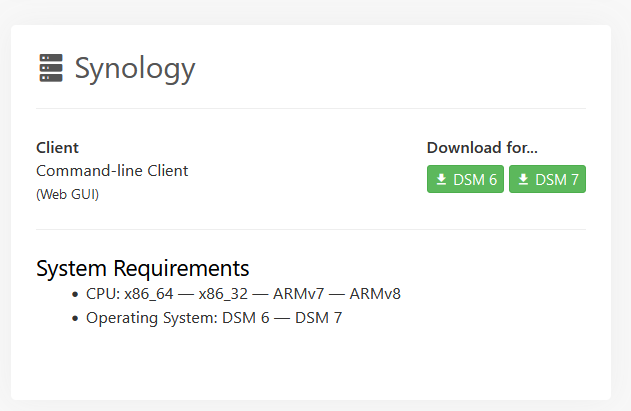Select the bold Client label
Screen dimensions: 631x411
tap(57, 148)
